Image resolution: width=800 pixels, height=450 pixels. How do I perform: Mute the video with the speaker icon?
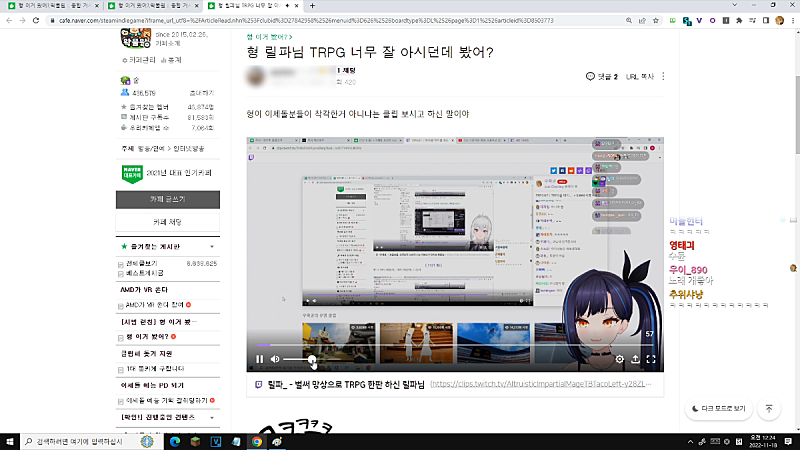click(275, 359)
